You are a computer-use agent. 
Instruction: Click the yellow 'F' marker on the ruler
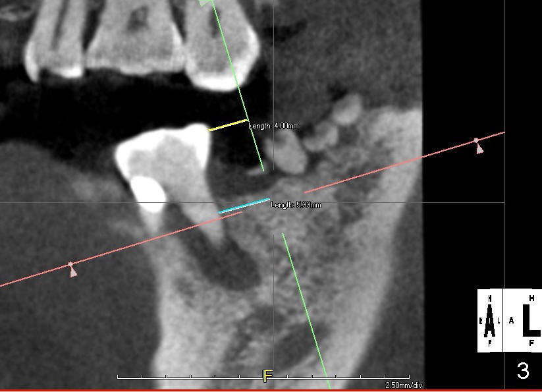pos(267,376)
